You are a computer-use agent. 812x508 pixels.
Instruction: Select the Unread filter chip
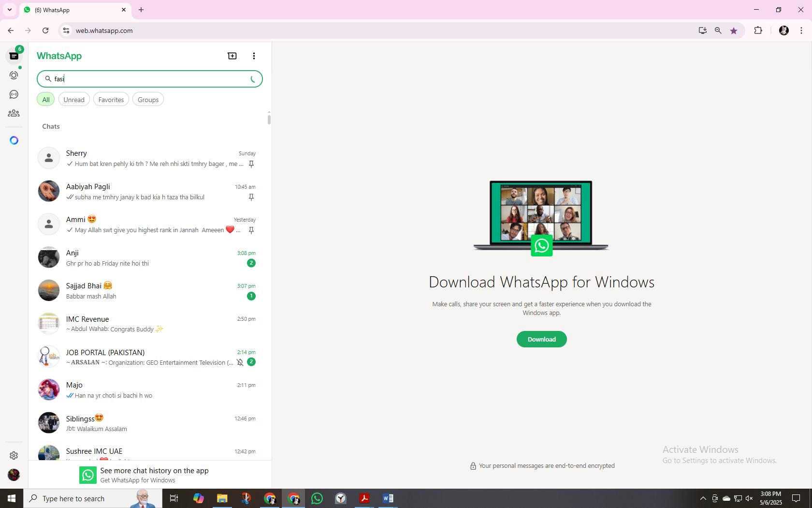click(74, 100)
